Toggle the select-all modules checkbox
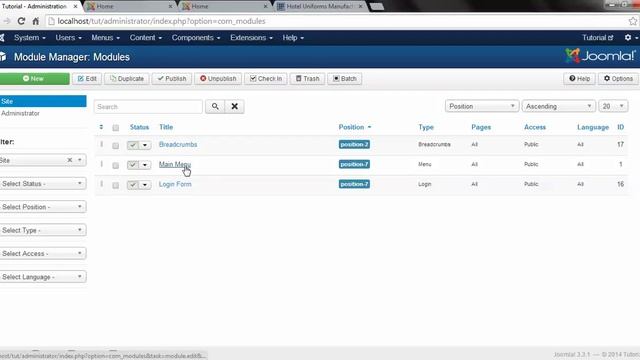The width and height of the screenshot is (640, 360). point(116,128)
